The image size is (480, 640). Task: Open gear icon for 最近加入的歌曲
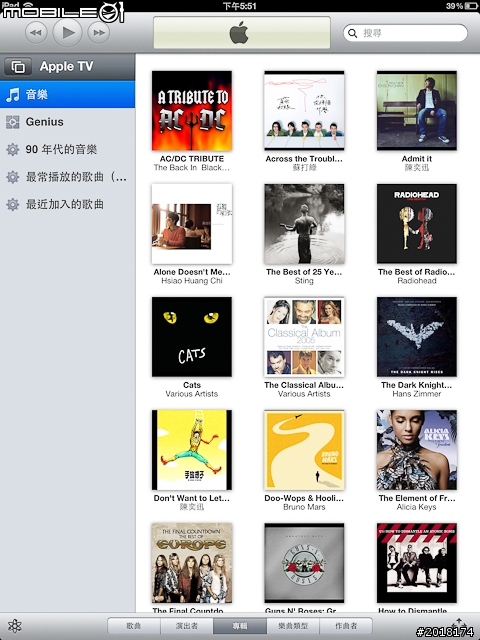13,204
